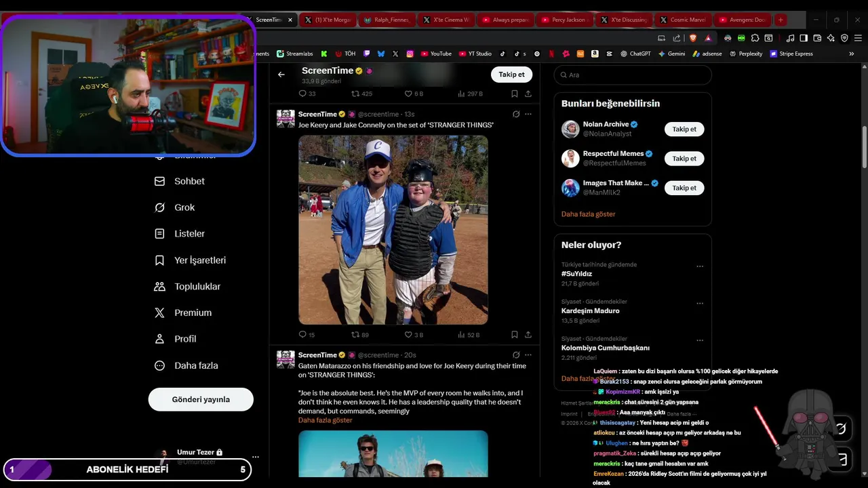Switch to X'te Cinema browser tab
The width and height of the screenshot is (868, 488).
[446, 20]
